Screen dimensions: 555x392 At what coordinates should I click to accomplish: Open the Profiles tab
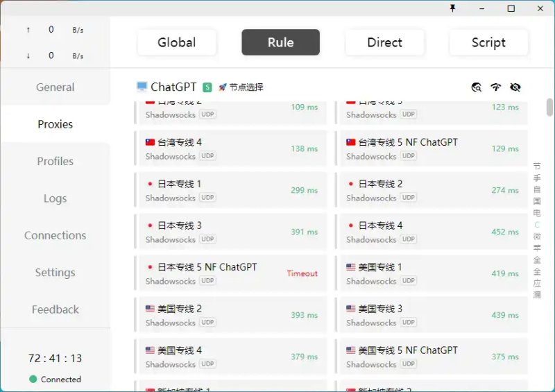pos(55,162)
